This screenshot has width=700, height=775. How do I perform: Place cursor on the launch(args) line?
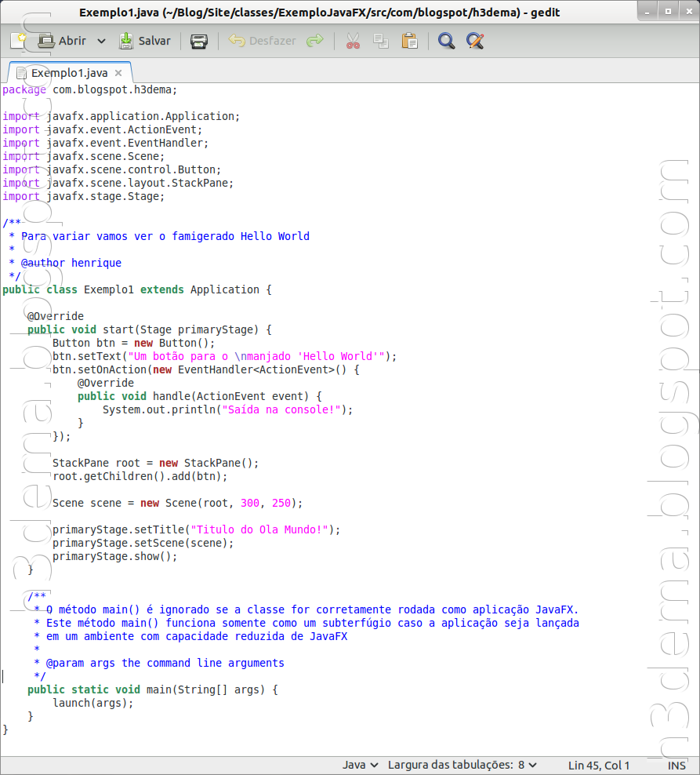pos(94,703)
